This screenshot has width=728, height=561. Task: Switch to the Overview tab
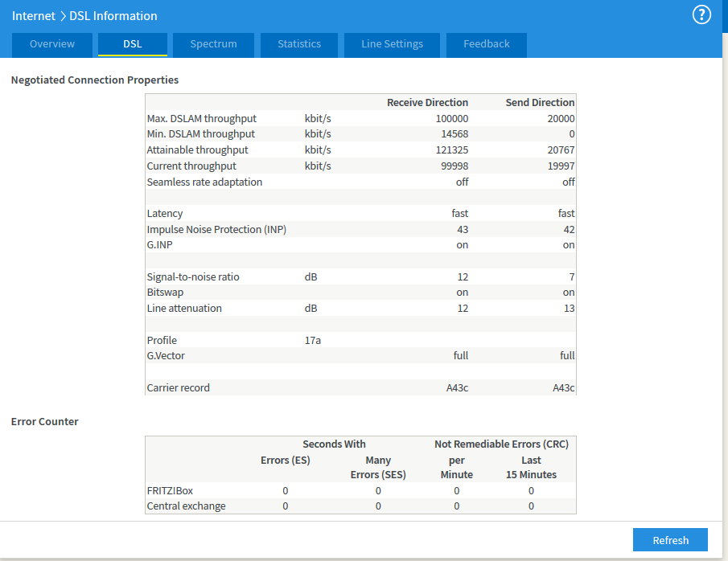(52, 44)
